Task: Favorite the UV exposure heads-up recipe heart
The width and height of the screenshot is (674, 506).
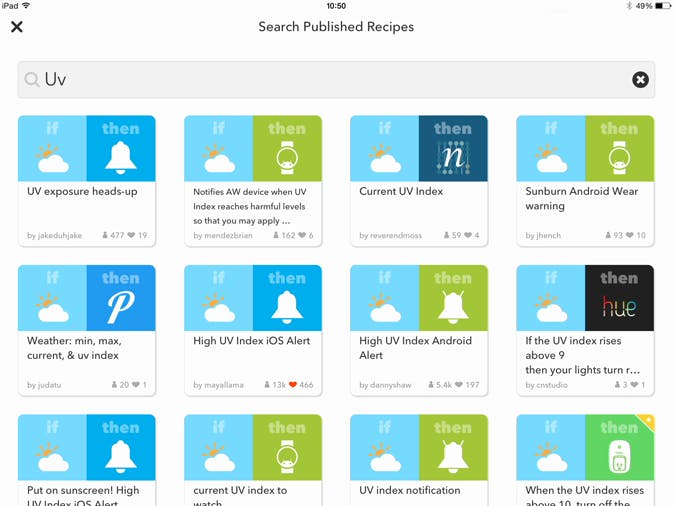Action: (x=131, y=235)
